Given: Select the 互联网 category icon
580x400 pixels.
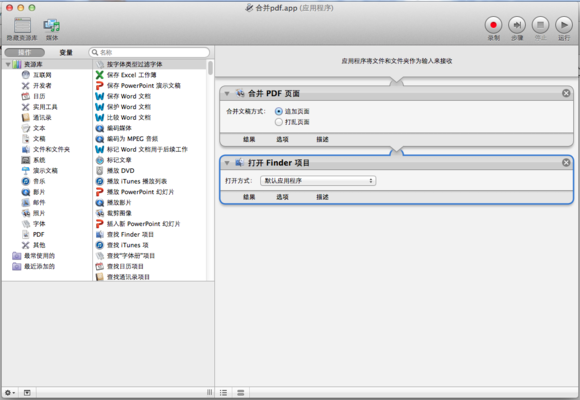Looking at the screenshot, I should click(x=26, y=75).
